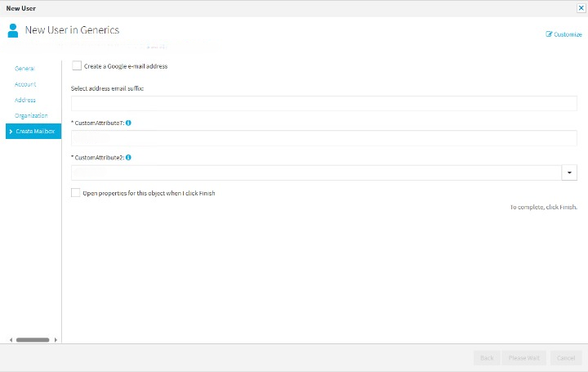Click the info icon beside CustomAttribute7

(x=128, y=123)
